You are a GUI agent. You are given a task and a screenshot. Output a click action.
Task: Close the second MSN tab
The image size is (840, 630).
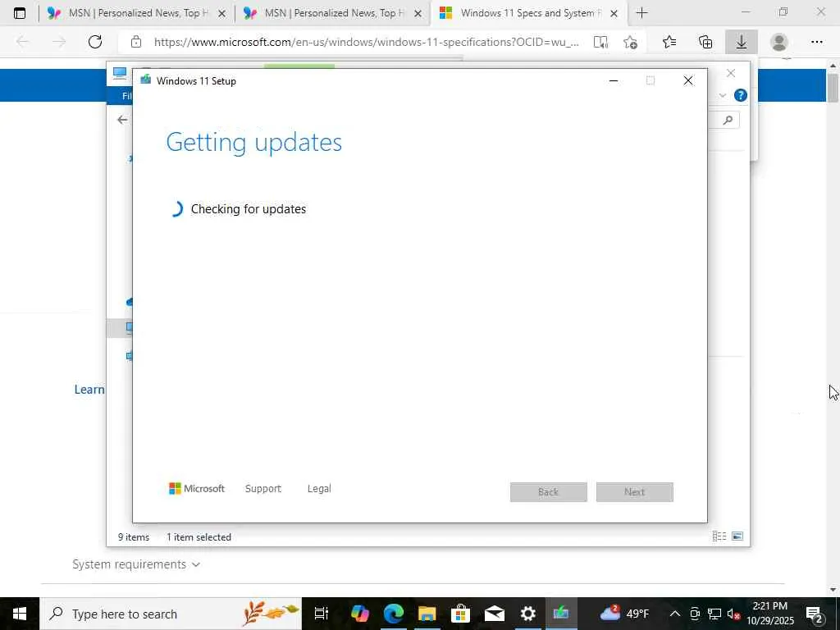pos(418,13)
